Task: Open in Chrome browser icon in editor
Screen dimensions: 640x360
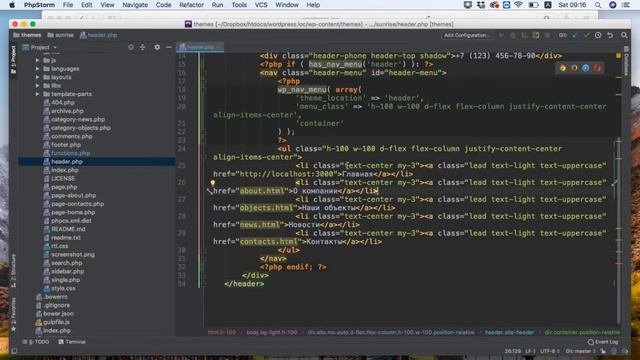Action: coord(563,68)
